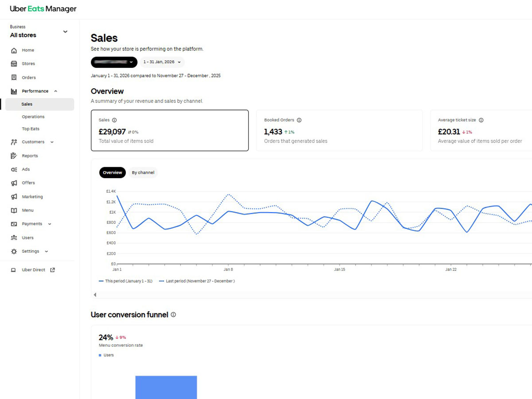
Task: Click the Sales info tooltip icon
Action: (114, 120)
